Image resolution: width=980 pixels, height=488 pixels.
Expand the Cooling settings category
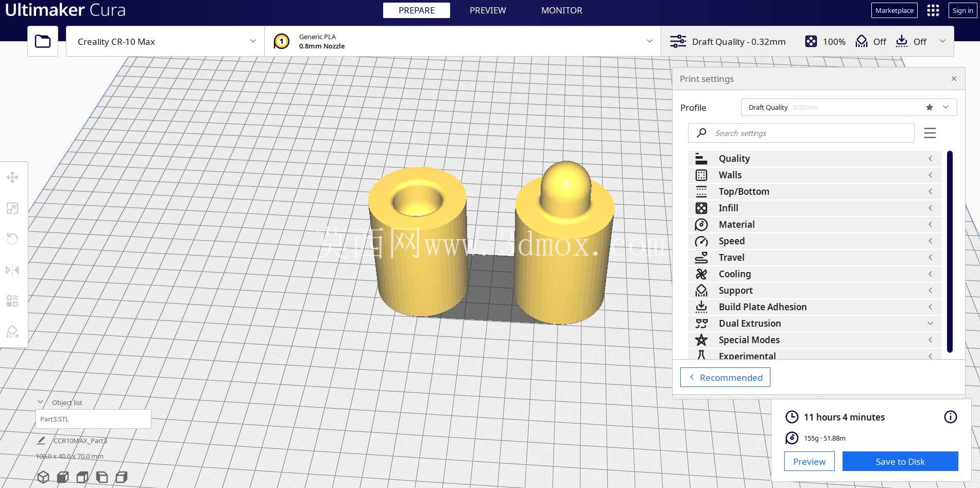pyautogui.click(x=815, y=274)
